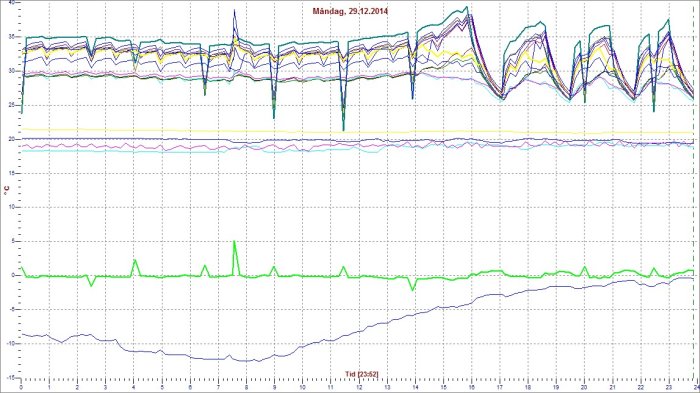Select hour 23 on the time axis

point(668,387)
